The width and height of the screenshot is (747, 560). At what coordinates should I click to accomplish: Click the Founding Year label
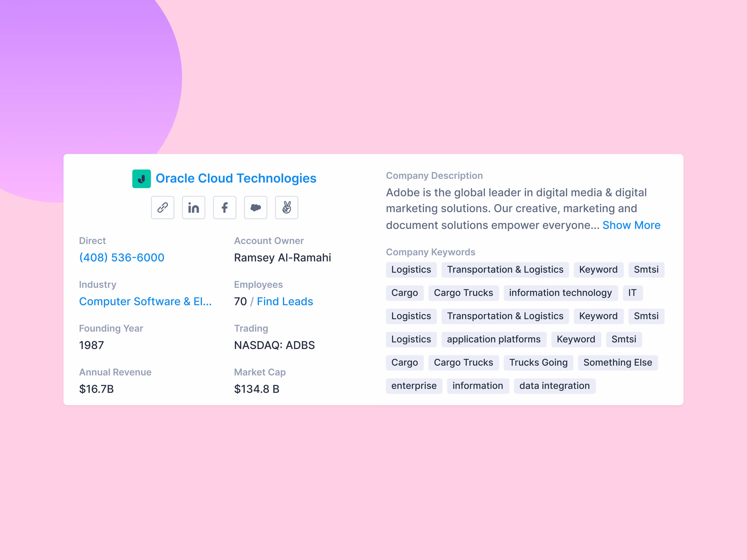(111, 329)
